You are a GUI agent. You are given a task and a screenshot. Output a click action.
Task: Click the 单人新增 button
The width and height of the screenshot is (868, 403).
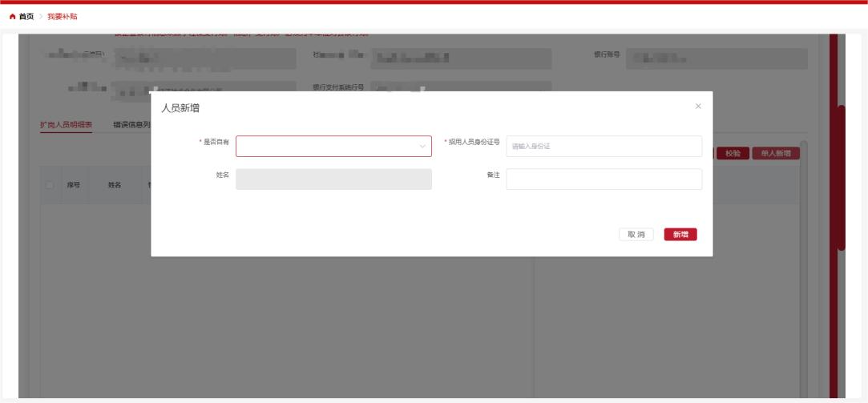[774, 152]
